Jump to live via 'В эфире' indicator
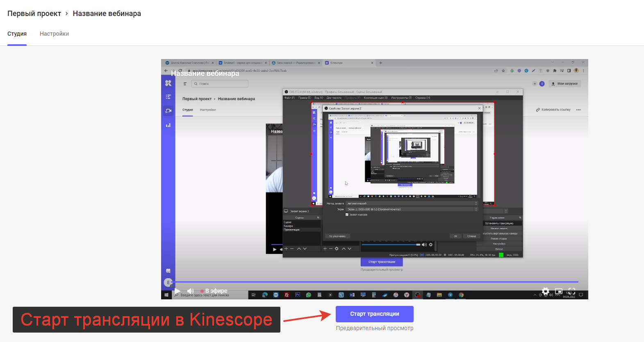Screen dimensions: 644x342 click(214, 291)
